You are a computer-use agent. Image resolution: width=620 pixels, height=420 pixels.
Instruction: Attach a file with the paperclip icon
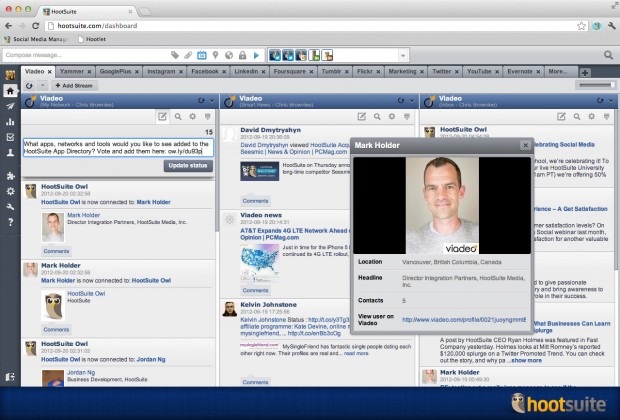pyautogui.click(x=188, y=55)
